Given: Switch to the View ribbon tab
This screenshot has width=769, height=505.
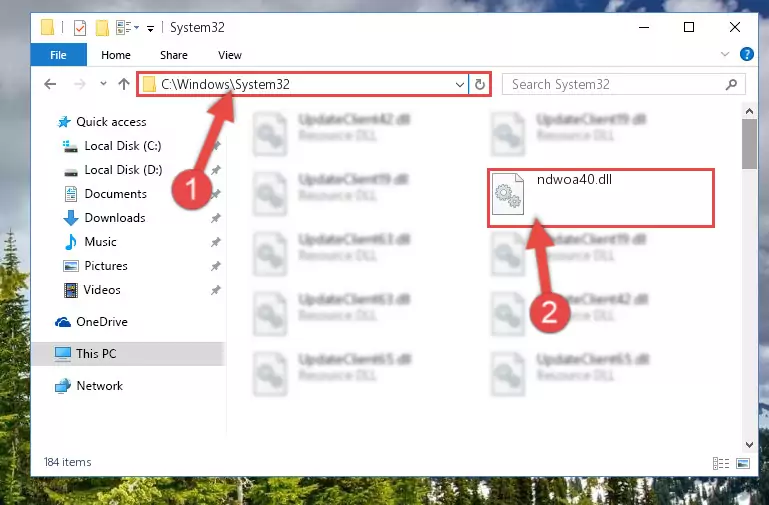Looking at the screenshot, I should pyautogui.click(x=230, y=55).
